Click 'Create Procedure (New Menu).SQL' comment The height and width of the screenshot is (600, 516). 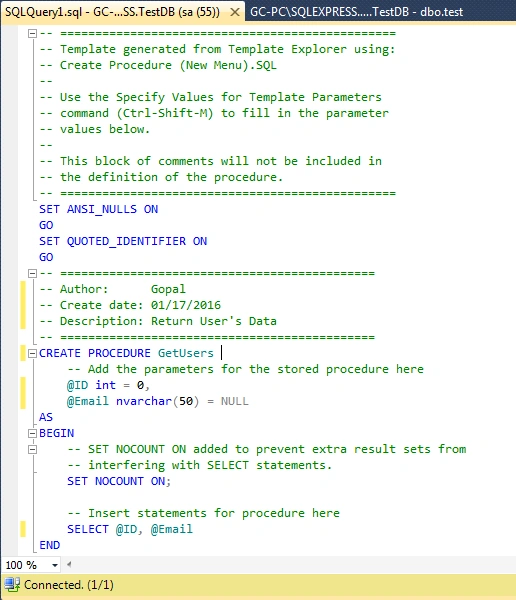[158, 65]
